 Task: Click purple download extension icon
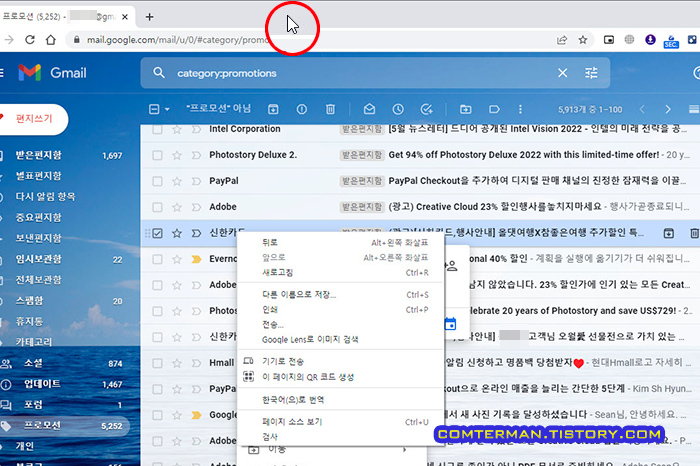[650, 40]
